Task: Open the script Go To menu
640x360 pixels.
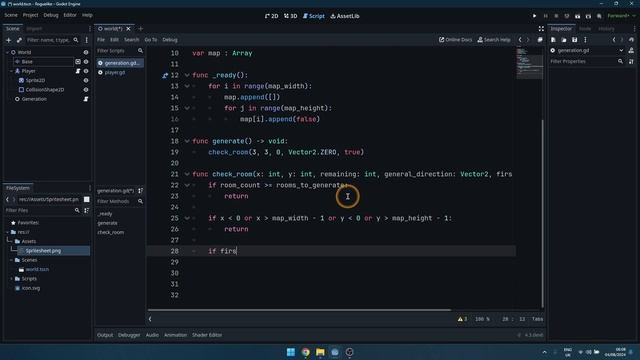Action: 151,40
